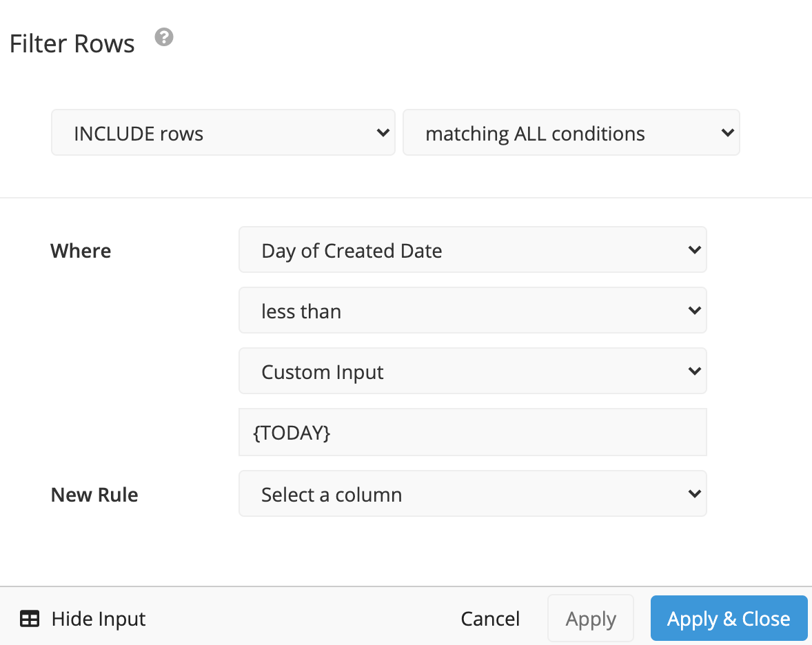Open the INCLUDE rows dropdown
This screenshot has height=645, width=812.
click(223, 132)
